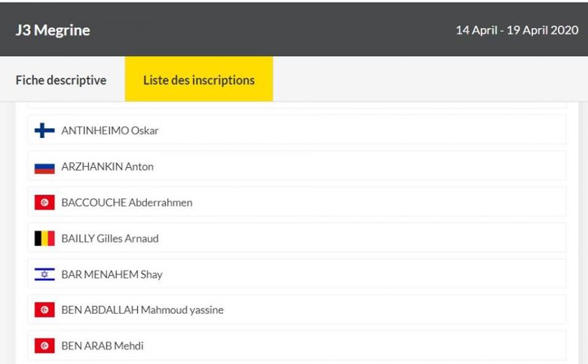Click the J3 Megrine tournament title
588x364 pixels.
53,30
